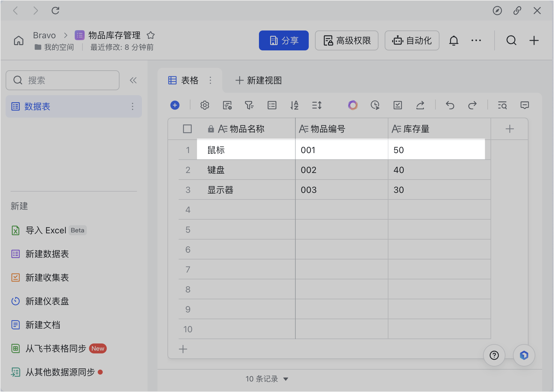Open the field configuration toolbar icon

[x=227, y=105]
